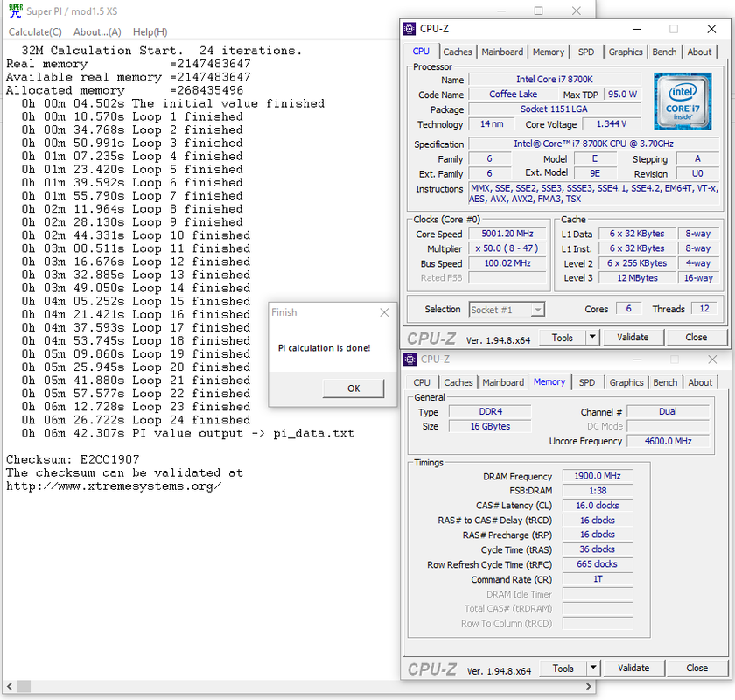Open the Calculate menu in Super PI
This screenshot has height=700, width=735.
tap(35, 31)
